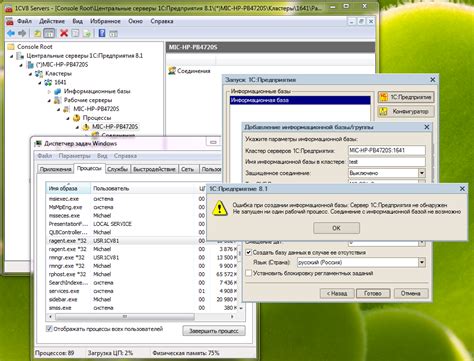Click the 1641 cluster icon in tree
Screen dimensions: 474x361
point(48,82)
